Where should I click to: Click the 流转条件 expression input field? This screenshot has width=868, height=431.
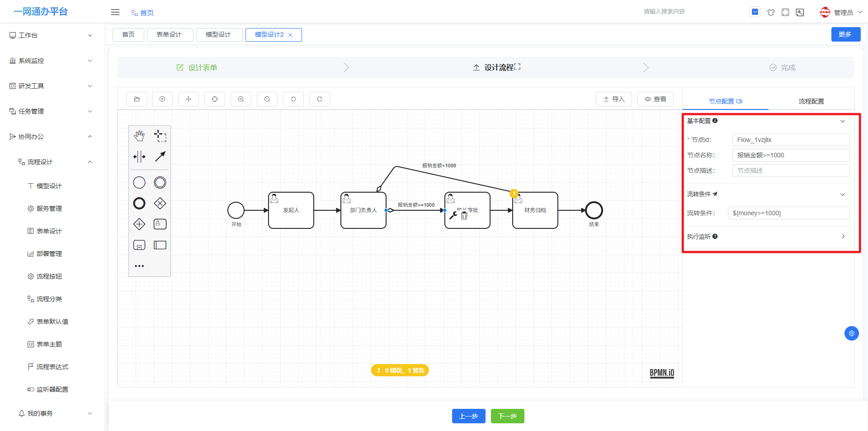click(x=788, y=213)
